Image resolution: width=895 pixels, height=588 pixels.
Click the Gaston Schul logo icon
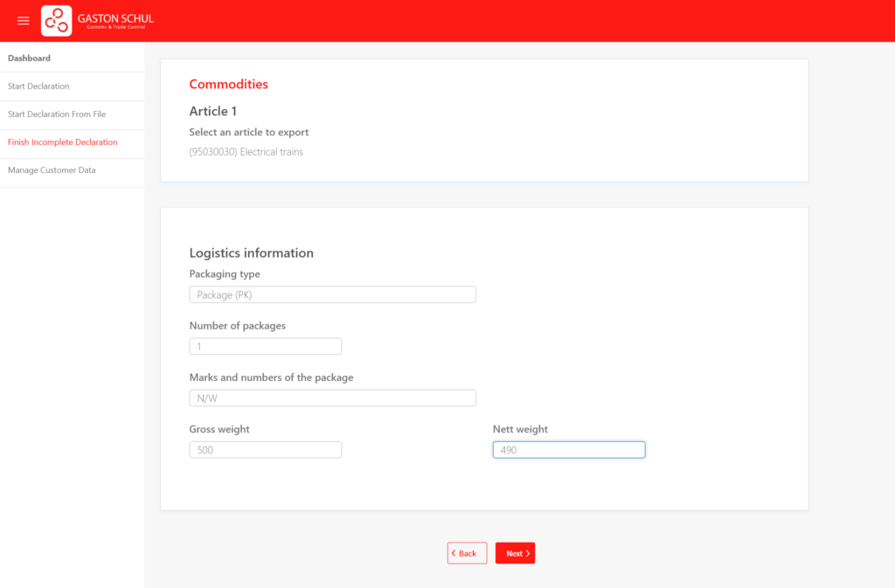tap(57, 20)
